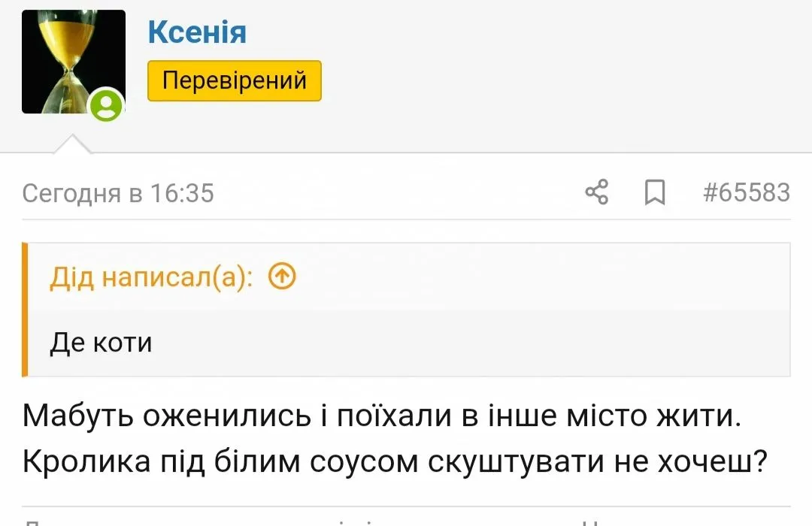812x526 pixels.
Task: Open the profile of user Ксенія
Action: pos(197,32)
